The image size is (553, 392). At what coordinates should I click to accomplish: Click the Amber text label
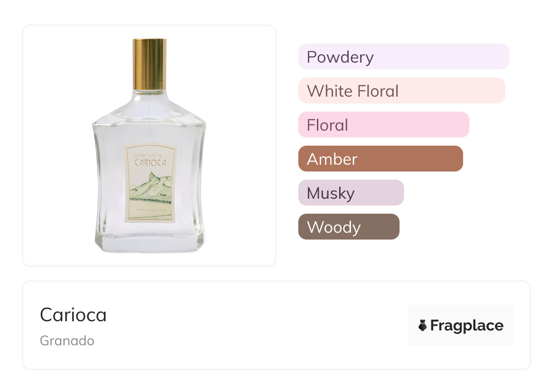pyautogui.click(x=332, y=159)
